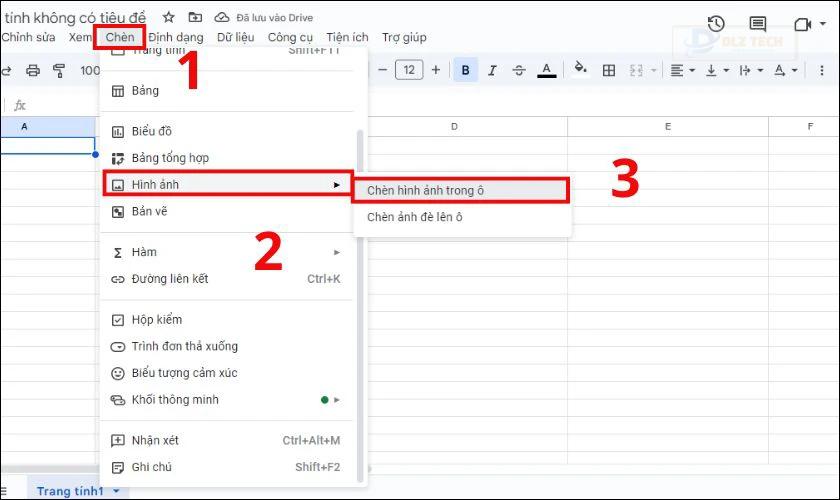Select Biểu đồ menu entry
This screenshot has height=500, width=840.
227,131
